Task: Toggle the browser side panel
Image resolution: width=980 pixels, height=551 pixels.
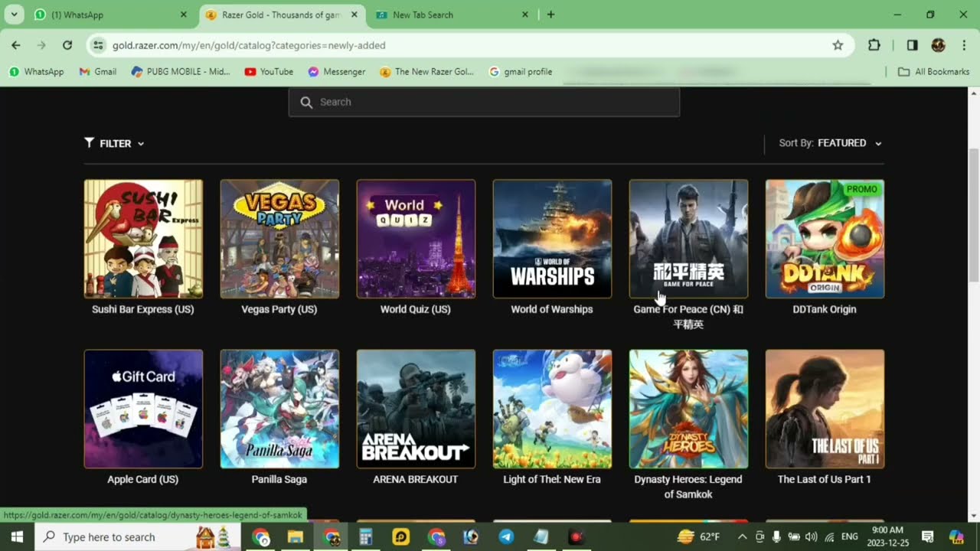Action: 912,45
